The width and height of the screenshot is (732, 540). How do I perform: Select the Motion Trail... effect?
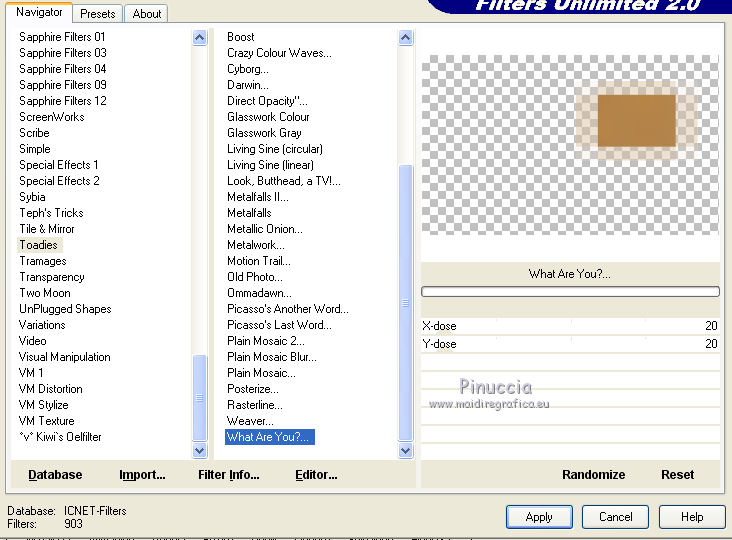tap(259, 261)
